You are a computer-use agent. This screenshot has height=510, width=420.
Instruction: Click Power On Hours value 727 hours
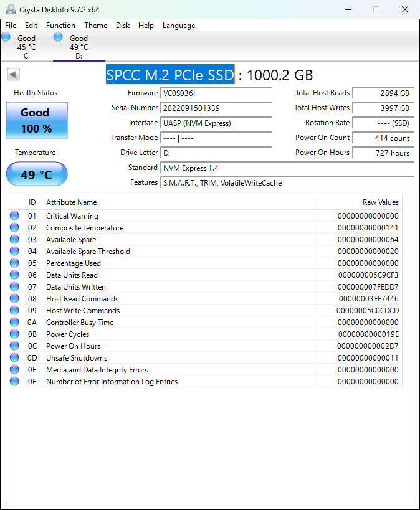click(383, 153)
